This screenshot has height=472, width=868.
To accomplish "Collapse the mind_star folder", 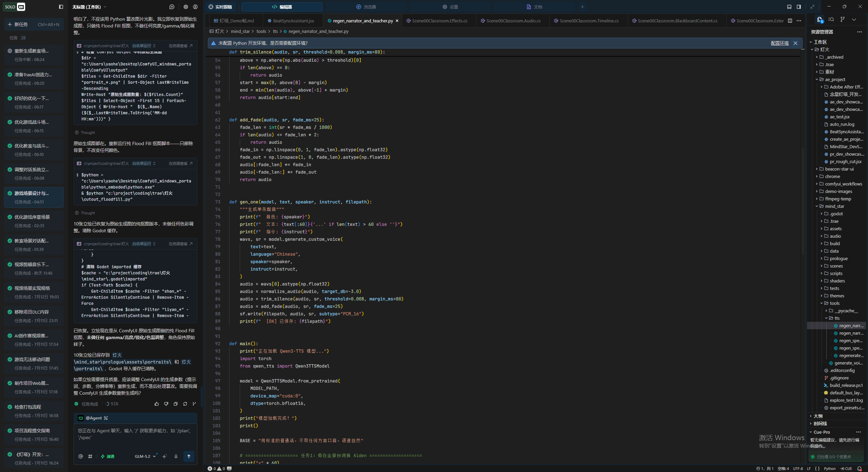I will [834, 206].
